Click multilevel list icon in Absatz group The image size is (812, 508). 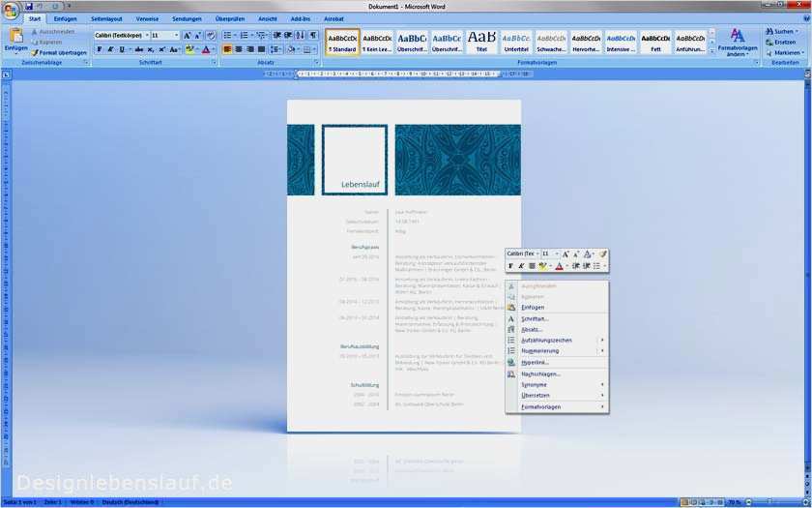click(260, 35)
